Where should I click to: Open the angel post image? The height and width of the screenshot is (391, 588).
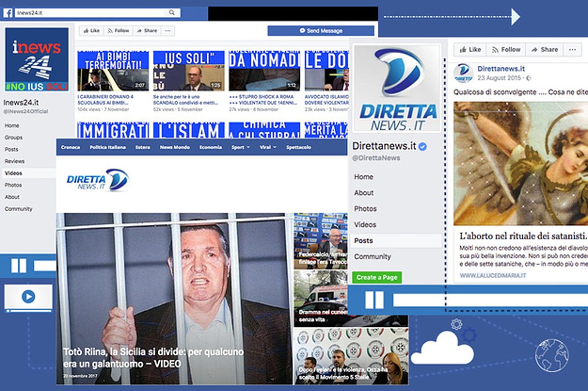click(521, 163)
